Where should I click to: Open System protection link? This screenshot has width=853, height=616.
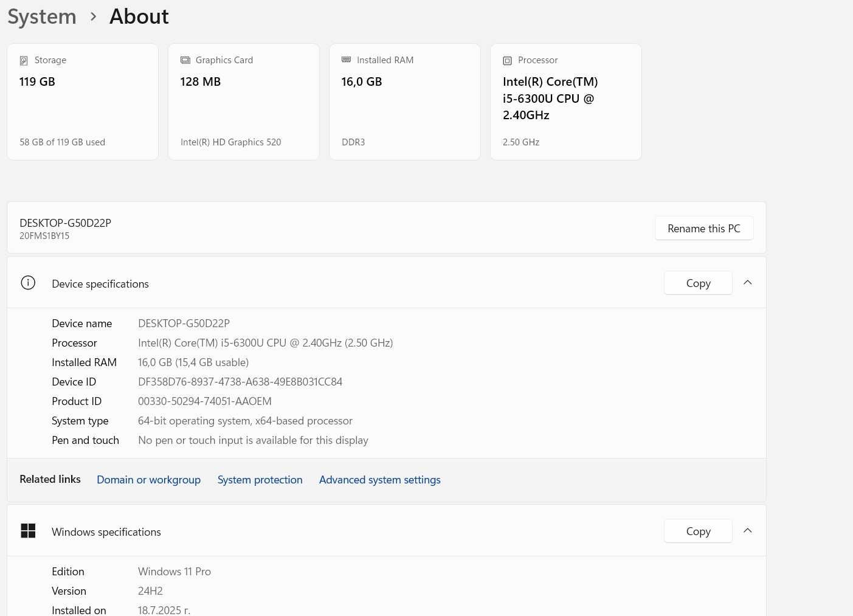(x=260, y=480)
